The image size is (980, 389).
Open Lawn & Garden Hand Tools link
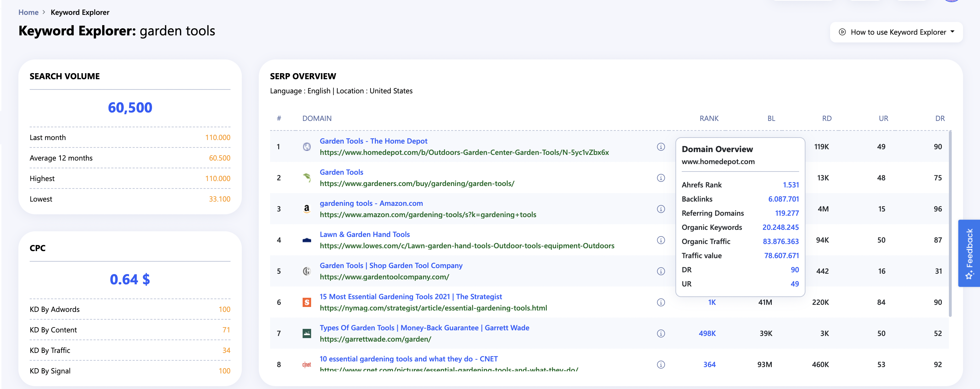364,234
